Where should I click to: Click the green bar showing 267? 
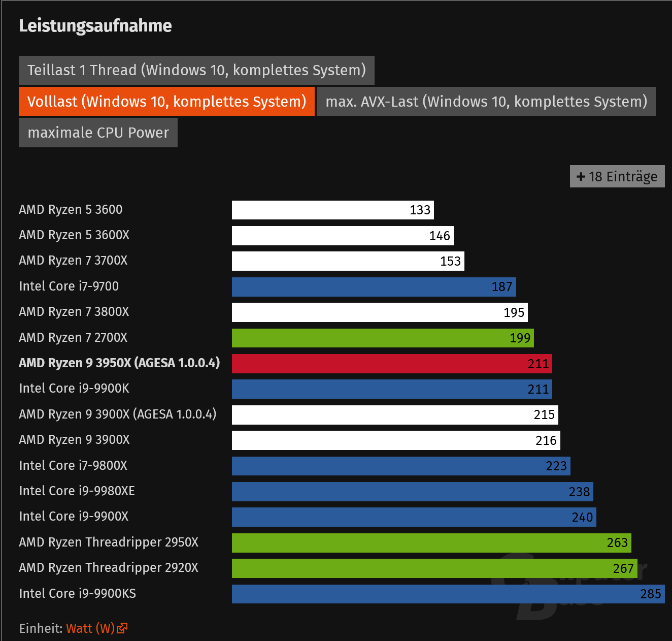click(x=435, y=568)
